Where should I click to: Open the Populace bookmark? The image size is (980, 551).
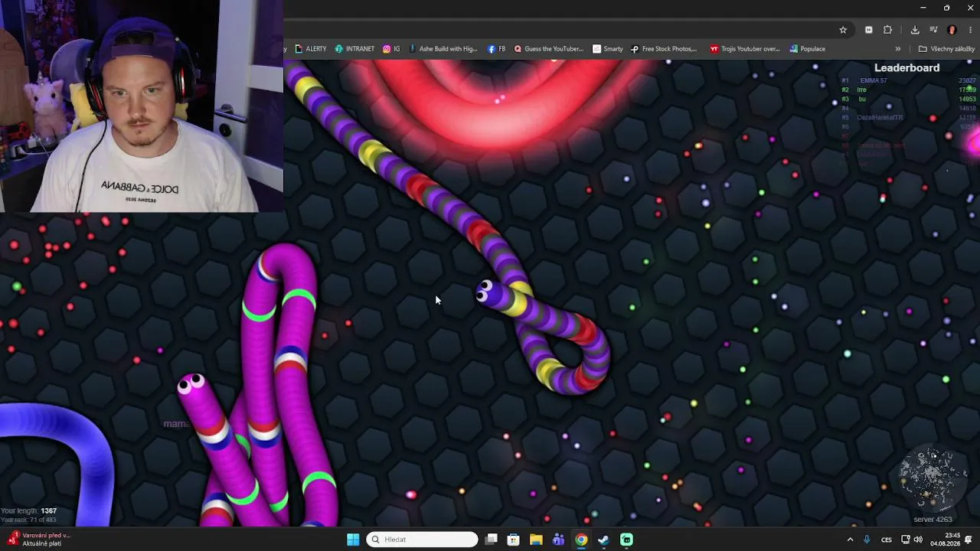coord(807,49)
